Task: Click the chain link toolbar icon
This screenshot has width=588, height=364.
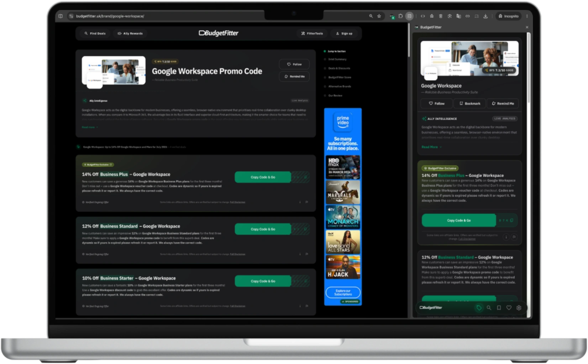Action: [x=467, y=16]
